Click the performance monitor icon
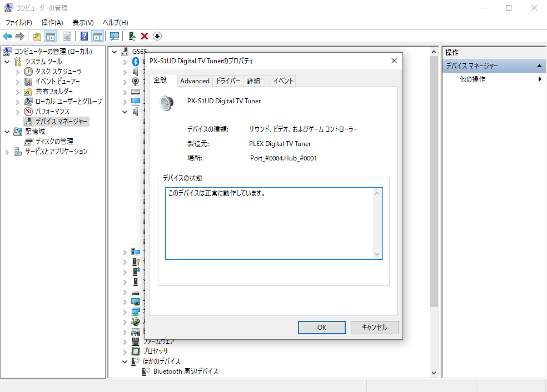Image resolution: width=547 pixels, height=392 pixels. point(28,112)
